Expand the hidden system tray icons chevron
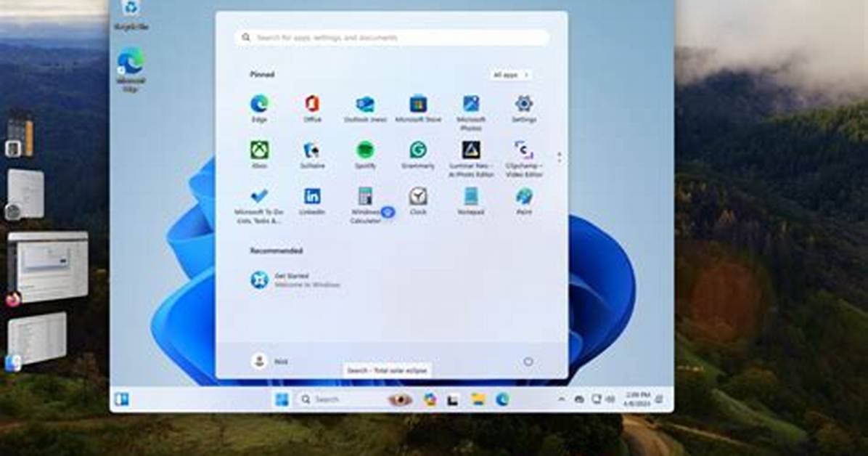868x456 pixels. 561,399
